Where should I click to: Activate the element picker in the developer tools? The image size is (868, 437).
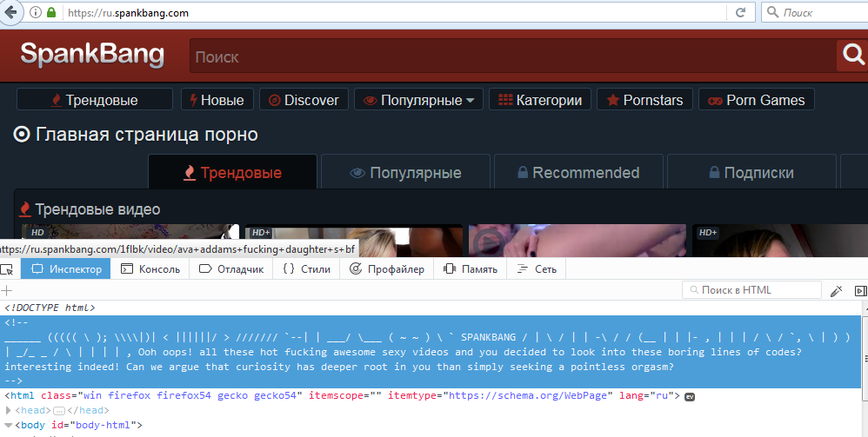[x=7, y=269]
